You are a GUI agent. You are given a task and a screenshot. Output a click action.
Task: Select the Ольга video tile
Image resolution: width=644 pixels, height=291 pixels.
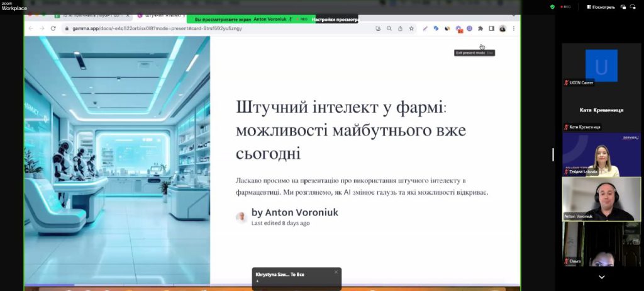click(x=601, y=244)
